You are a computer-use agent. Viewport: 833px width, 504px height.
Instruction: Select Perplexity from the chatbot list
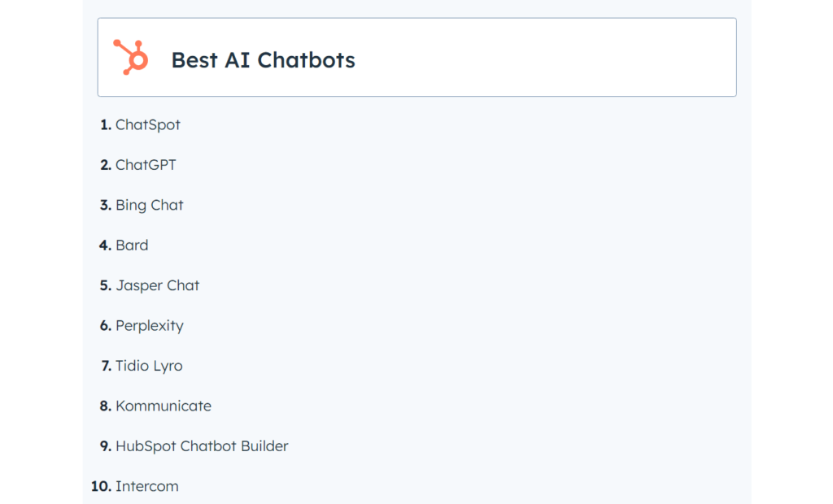(150, 326)
